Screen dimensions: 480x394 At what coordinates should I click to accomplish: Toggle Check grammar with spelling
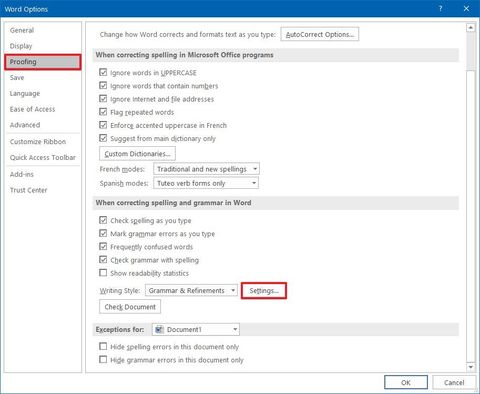click(103, 260)
